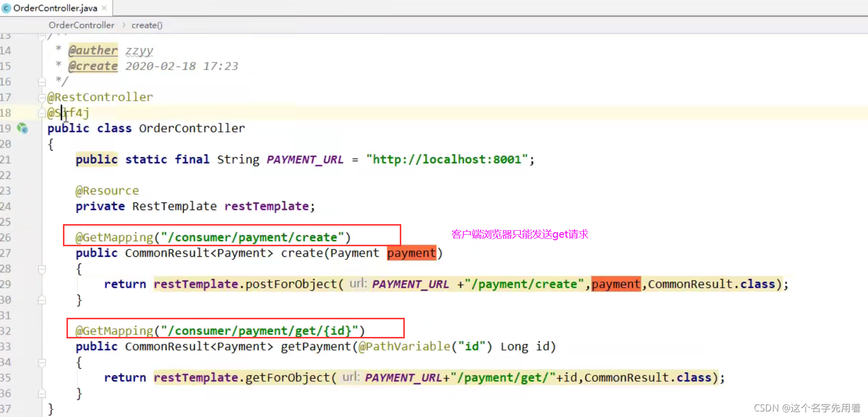Click the date 2020-02-18 17:23 in the comment
The image size is (868, 417).
(x=182, y=66)
